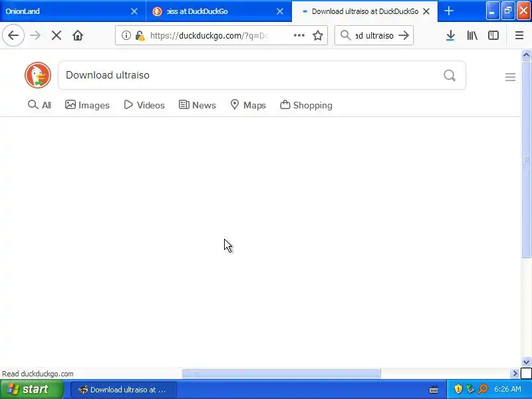Switch to Shopping results
532x399 pixels.
click(x=306, y=105)
